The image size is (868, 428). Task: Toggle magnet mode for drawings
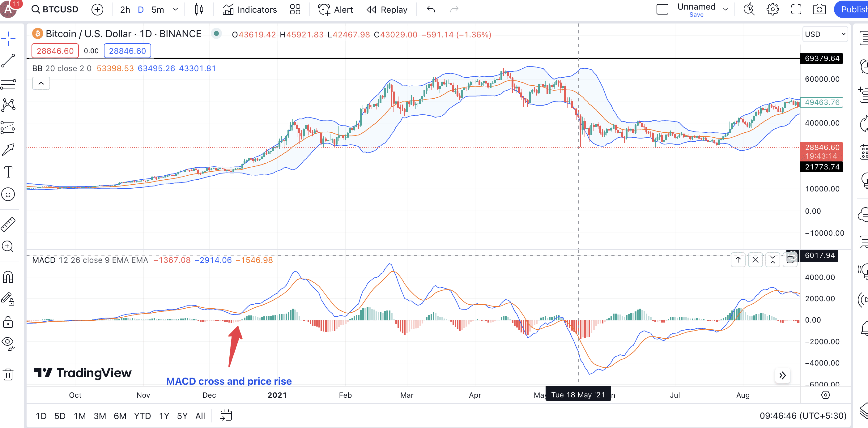[8, 277]
